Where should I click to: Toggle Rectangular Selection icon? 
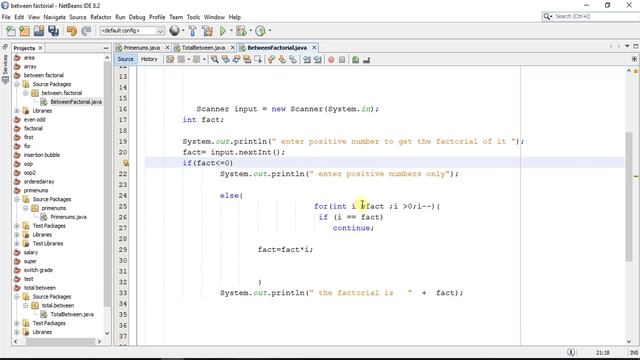(258, 60)
